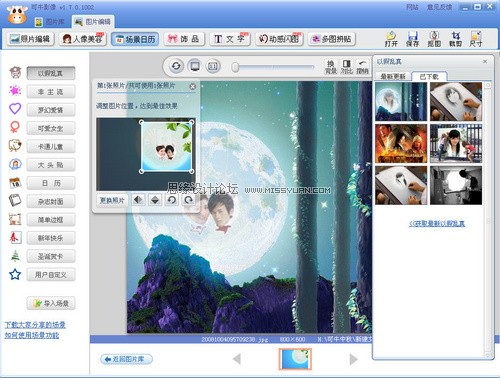500x378 pixels.
Task: Click the star icon beside 用户自定义
Action: point(15,275)
